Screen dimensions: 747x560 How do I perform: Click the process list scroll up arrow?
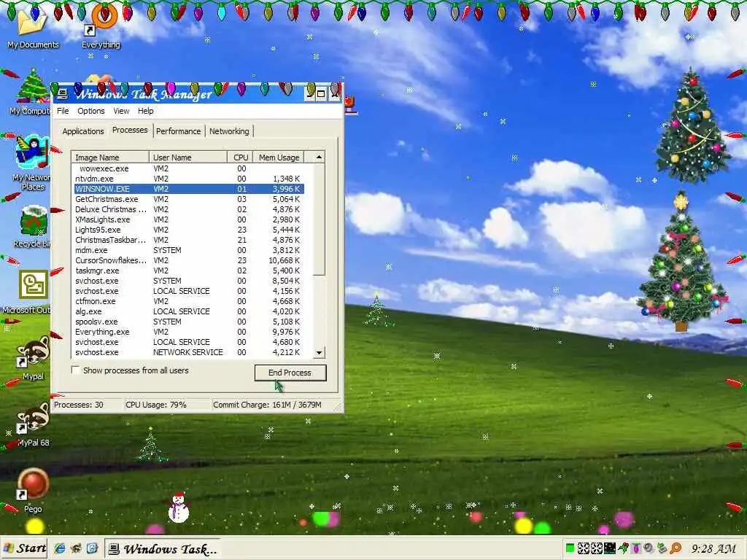(319, 157)
